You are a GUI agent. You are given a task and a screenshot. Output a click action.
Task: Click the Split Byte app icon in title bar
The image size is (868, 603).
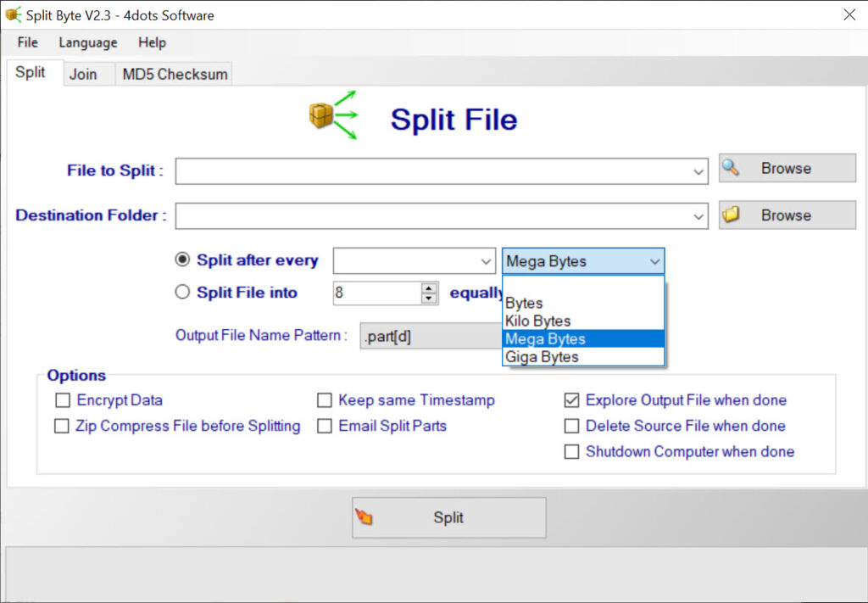point(14,15)
